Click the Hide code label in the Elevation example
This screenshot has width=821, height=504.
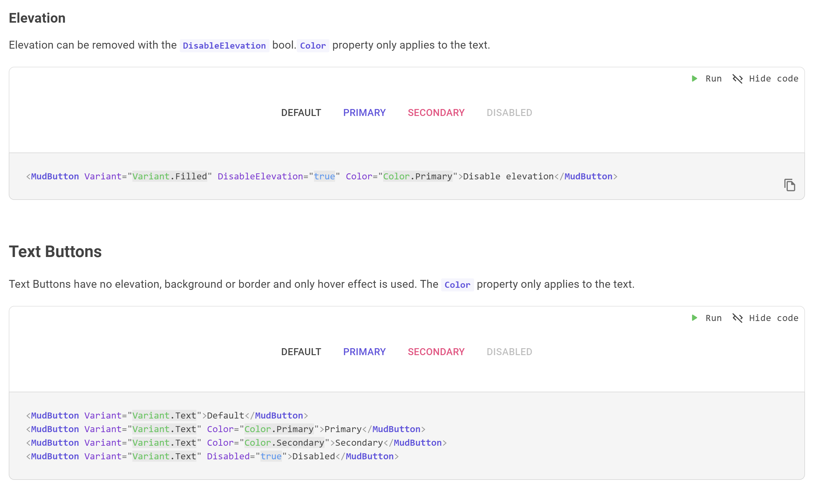[773, 79]
